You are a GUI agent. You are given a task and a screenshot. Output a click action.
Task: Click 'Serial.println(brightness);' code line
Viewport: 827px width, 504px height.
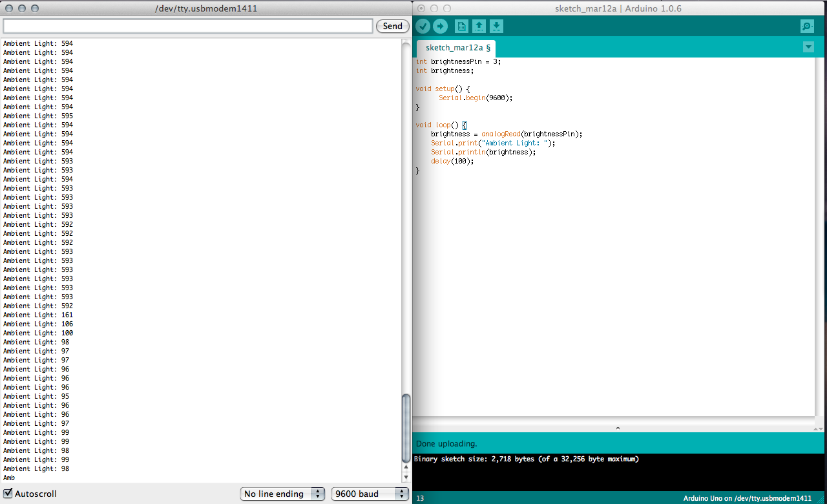tap(483, 152)
